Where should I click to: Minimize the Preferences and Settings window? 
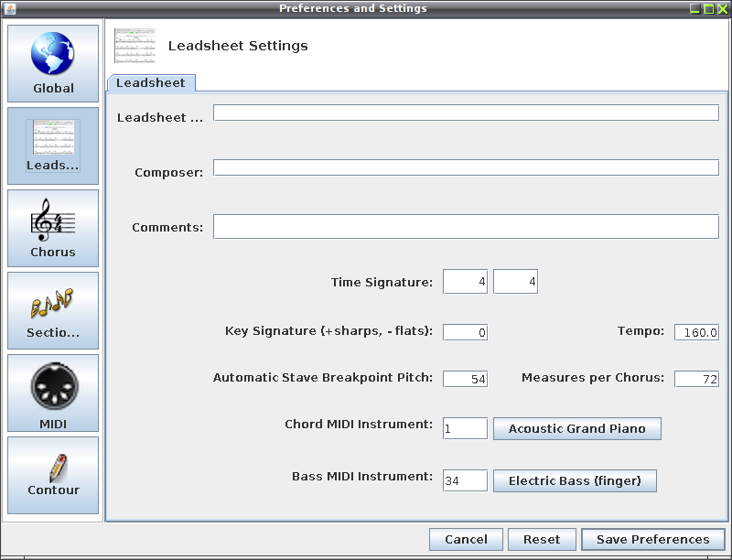point(695,9)
